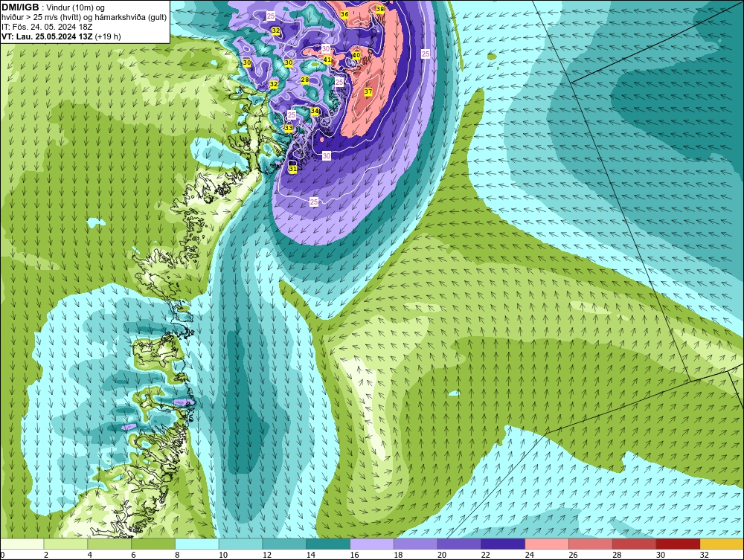
Task: Select the yellow gust label 38
Action: 380,9
